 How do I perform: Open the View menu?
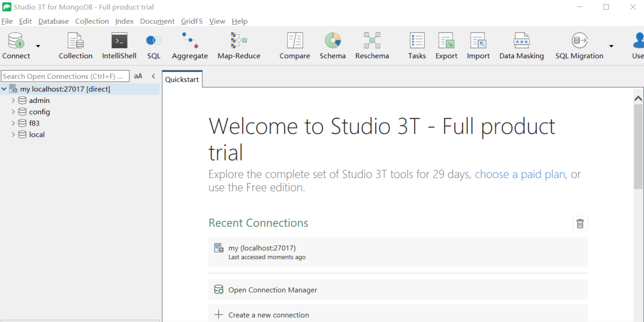pyautogui.click(x=217, y=21)
